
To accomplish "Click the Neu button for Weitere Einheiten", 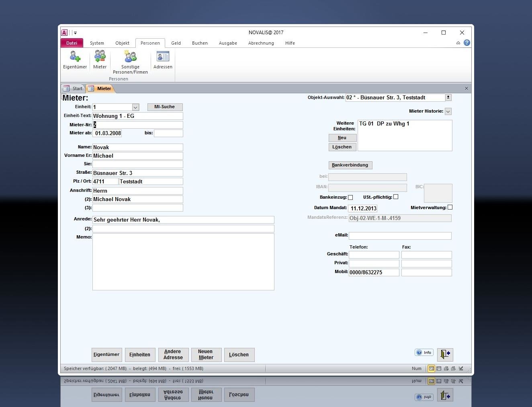I will tap(342, 138).
